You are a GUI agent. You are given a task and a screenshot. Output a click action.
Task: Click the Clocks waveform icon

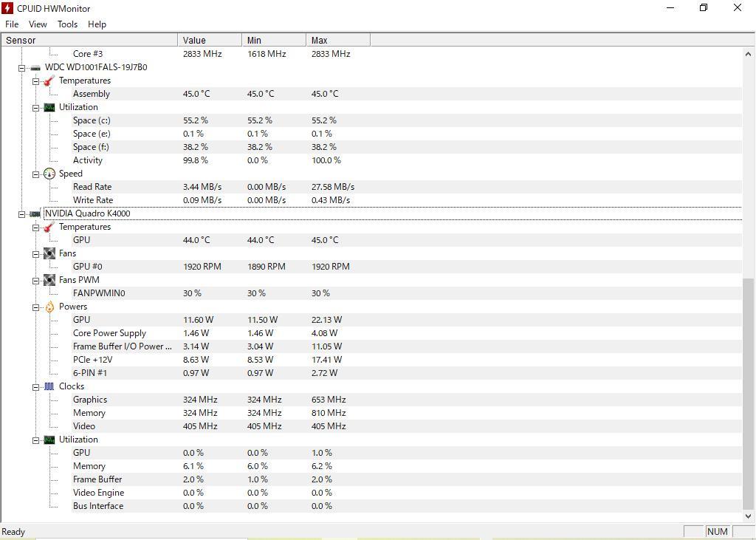tap(49, 386)
